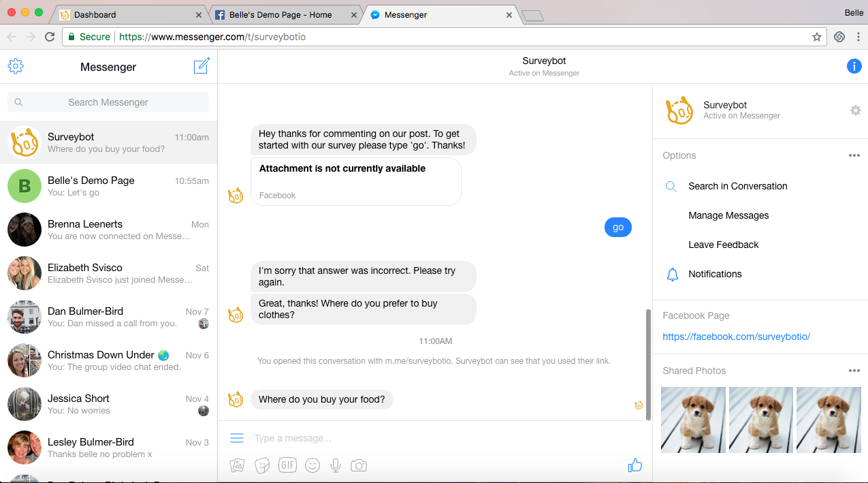
Task: Send a thumbs-up like
Action: coord(634,465)
